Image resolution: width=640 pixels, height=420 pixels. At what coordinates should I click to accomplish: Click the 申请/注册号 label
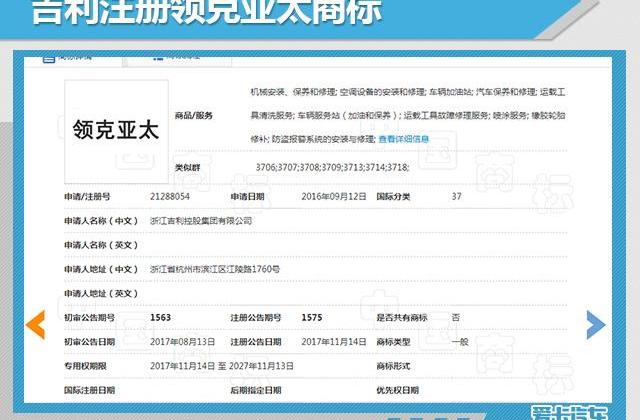(87, 197)
